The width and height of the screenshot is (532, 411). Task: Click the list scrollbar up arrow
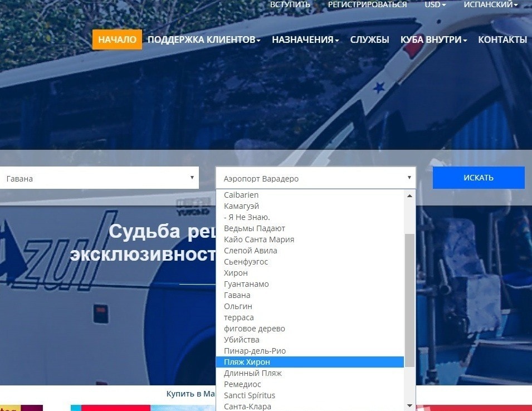[x=409, y=195]
